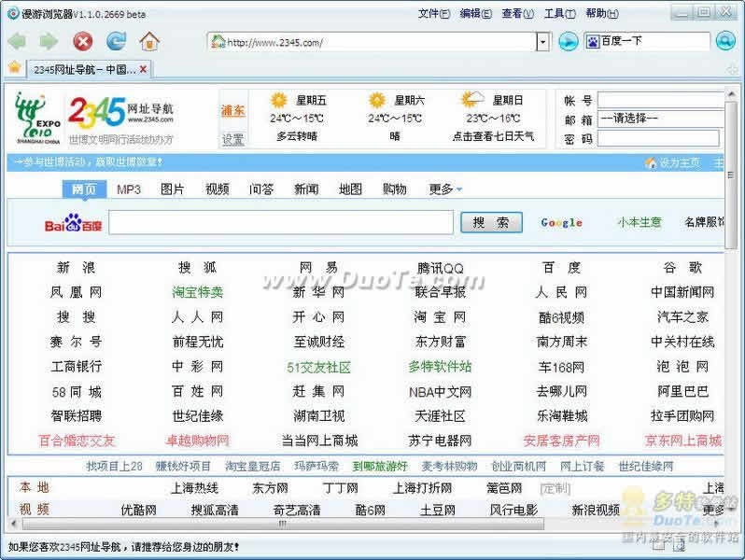Click the Baidu 百度 logo
745x560 pixels.
pos(73,223)
